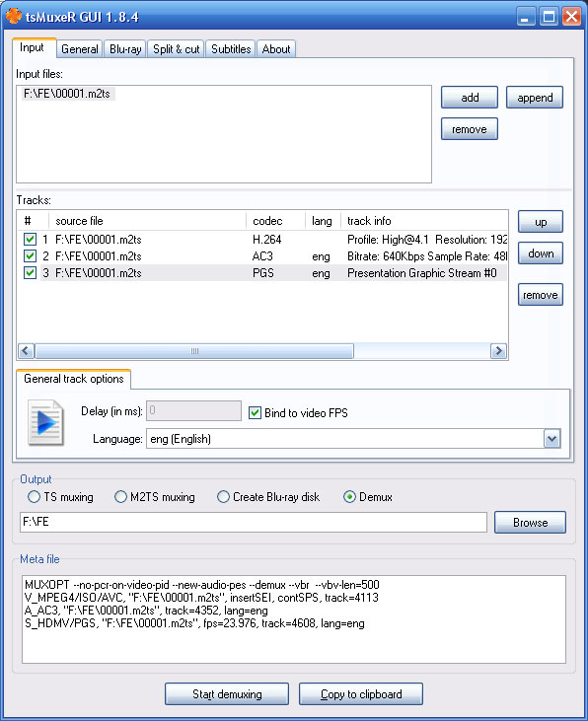The image size is (588, 721).
Task: Click Profile: High@4.1 track info cell
Action: click(x=426, y=239)
